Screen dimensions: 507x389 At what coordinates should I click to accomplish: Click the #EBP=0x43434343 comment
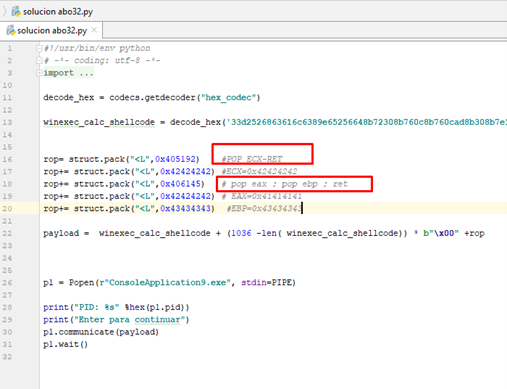(264, 209)
